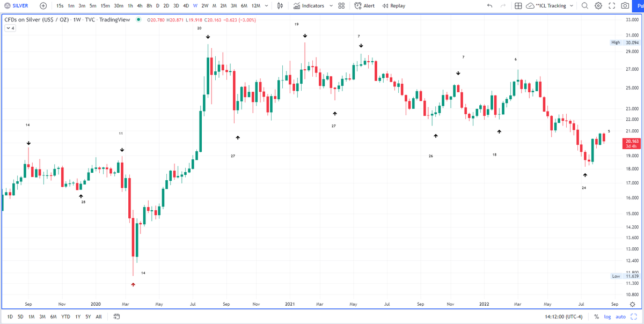This screenshot has height=324, width=644.
Task: Select the red up arrow below March 2020 low
Action: tap(133, 284)
